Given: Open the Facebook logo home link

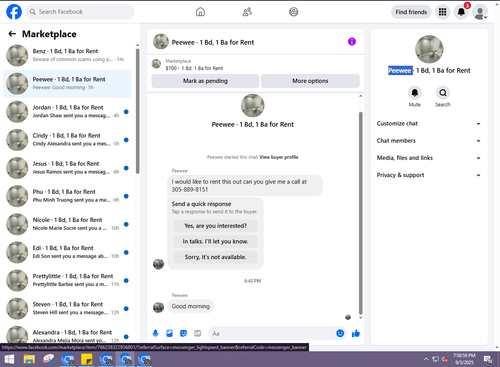Looking at the screenshot, I should (14, 12).
